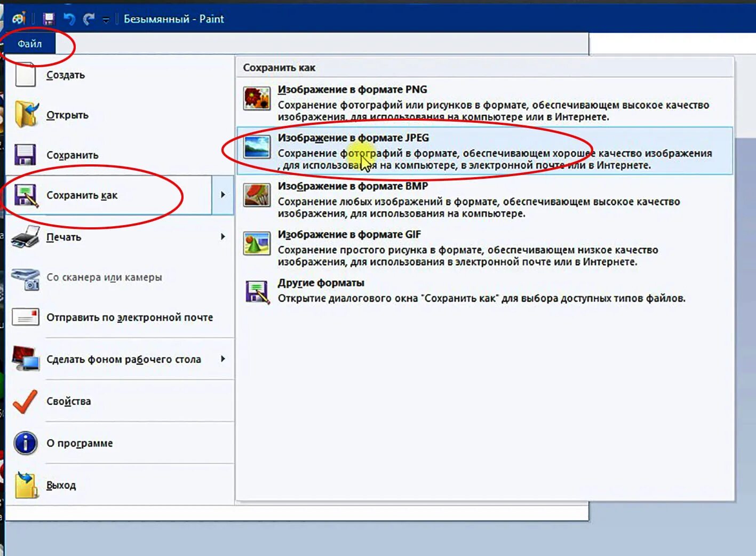The height and width of the screenshot is (556, 756).
Task: Click the exit folder icon beside Выход
Action: coord(26,484)
